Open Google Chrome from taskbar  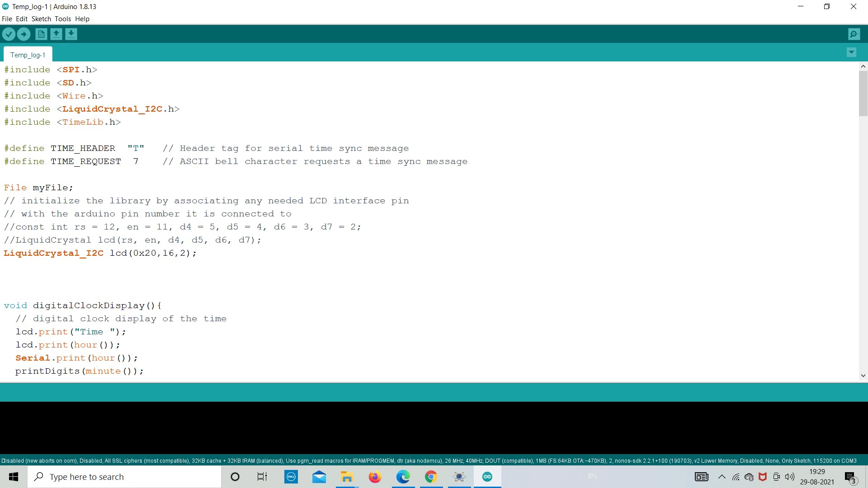[x=431, y=477]
